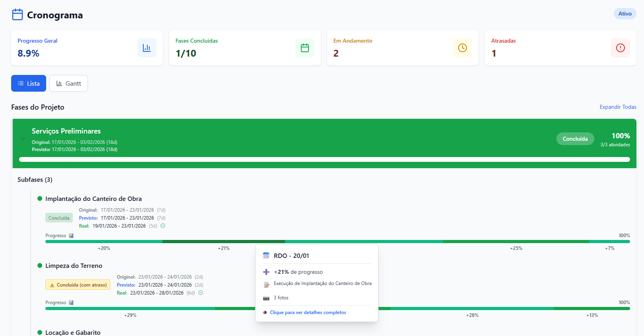644x336 pixels.
Task: Click the Fases Concluídas calendar icon
Action: (304, 48)
